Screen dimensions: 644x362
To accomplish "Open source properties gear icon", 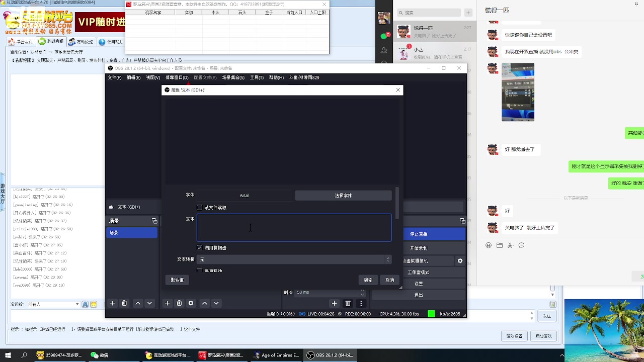I will (x=191, y=303).
